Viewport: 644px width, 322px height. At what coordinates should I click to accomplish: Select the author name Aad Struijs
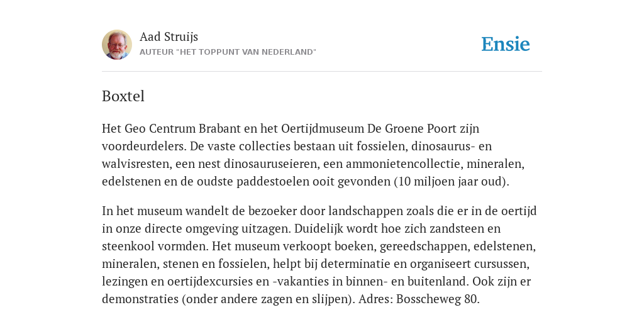click(x=169, y=37)
